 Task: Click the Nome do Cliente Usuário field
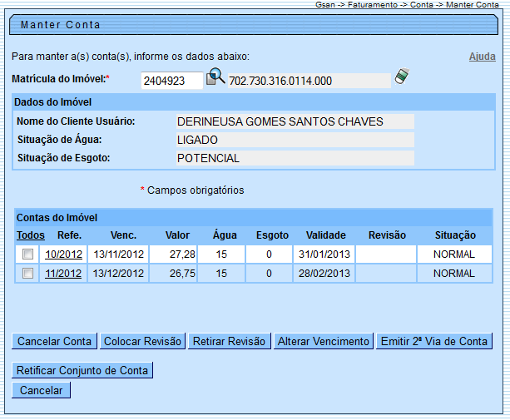[294, 121]
